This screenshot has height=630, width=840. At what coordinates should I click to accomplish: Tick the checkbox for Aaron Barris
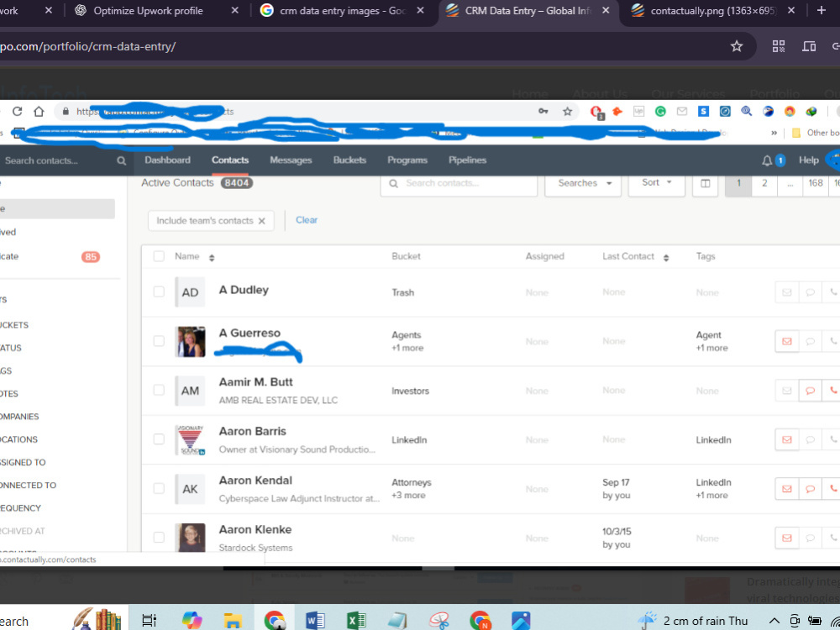click(159, 439)
